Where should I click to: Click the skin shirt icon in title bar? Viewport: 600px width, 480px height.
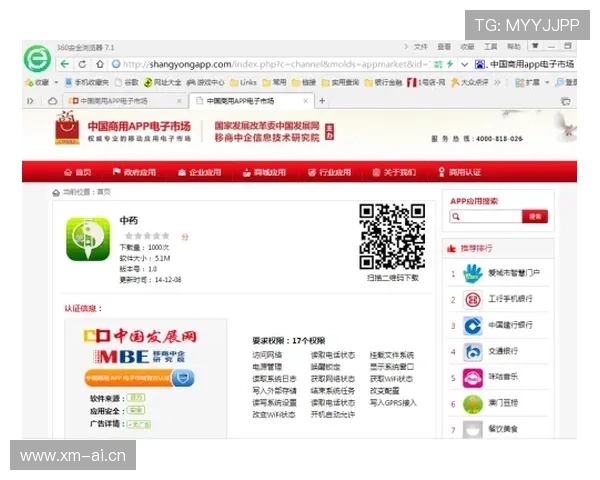[x=535, y=46]
